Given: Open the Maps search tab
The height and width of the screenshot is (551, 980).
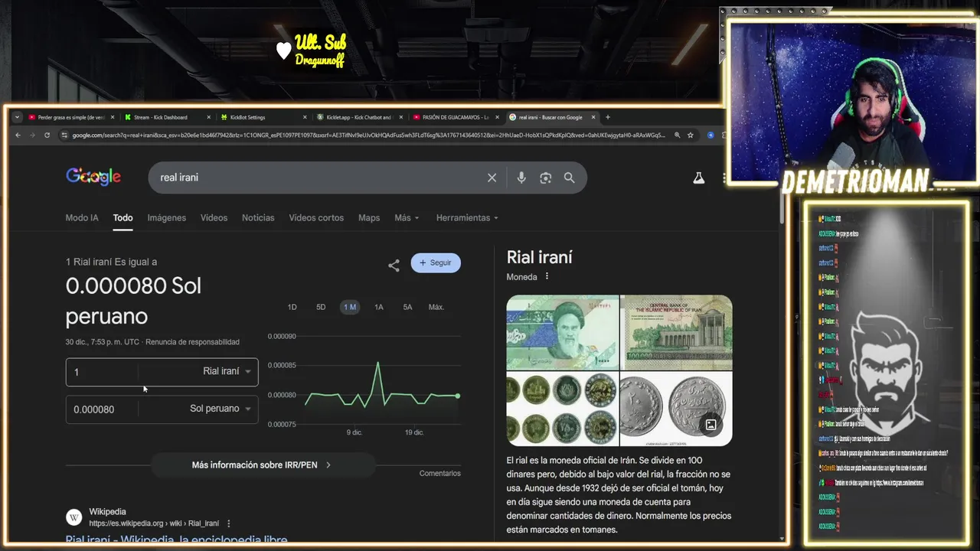Looking at the screenshot, I should 369,218.
